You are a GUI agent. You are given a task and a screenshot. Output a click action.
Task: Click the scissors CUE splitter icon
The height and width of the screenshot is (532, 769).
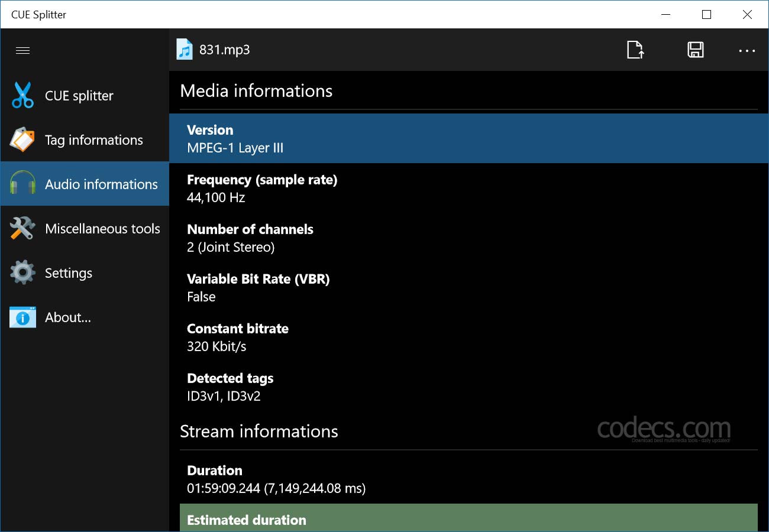[22, 95]
